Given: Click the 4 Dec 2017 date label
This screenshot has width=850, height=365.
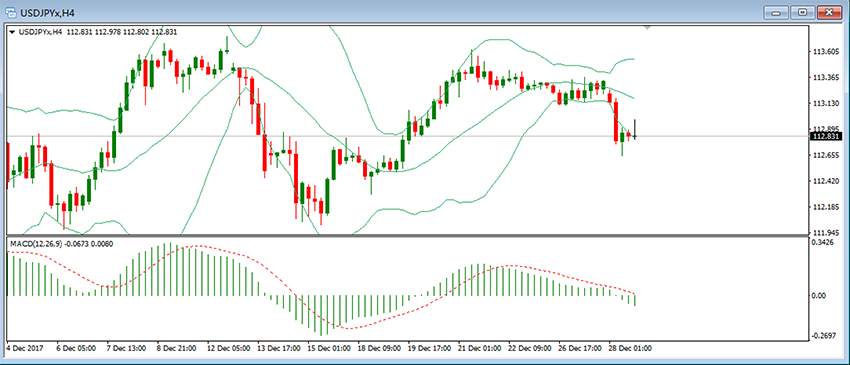Looking at the screenshot, I should 25,348.
